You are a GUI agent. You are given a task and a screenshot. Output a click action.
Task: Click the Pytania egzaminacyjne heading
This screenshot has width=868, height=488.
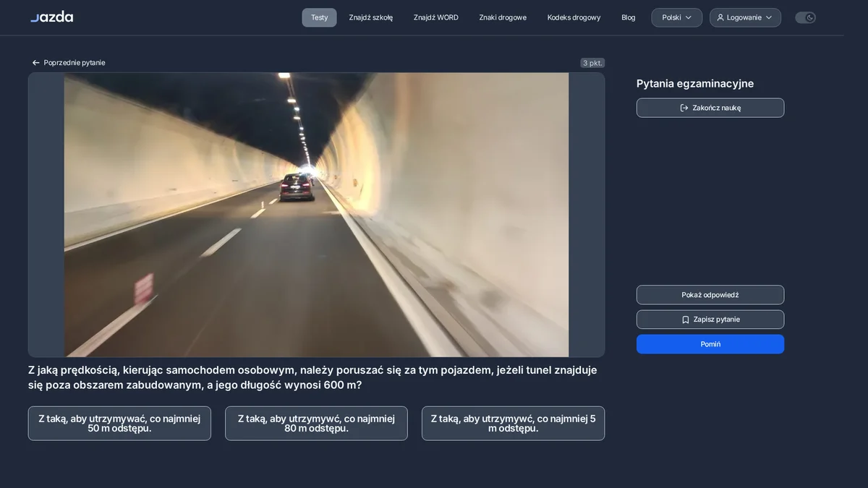tap(695, 84)
